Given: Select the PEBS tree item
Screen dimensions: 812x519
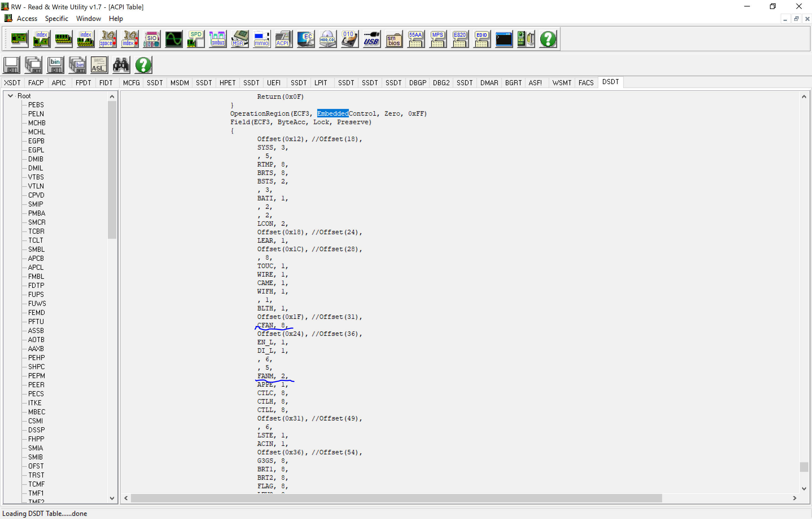Looking at the screenshot, I should (36, 104).
